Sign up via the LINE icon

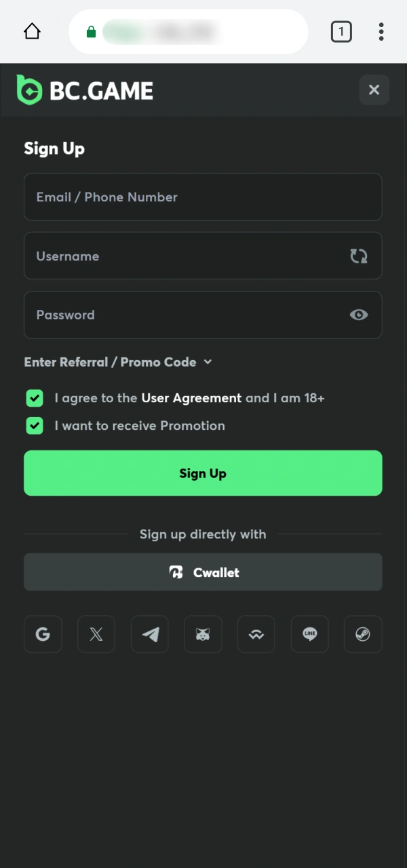pyautogui.click(x=309, y=634)
